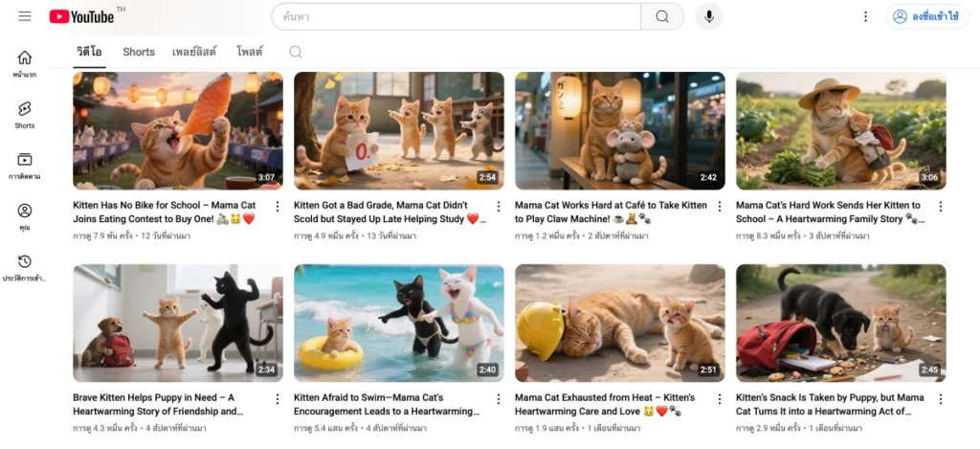Switch to the Shorts channel tab

pyautogui.click(x=139, y=52)
